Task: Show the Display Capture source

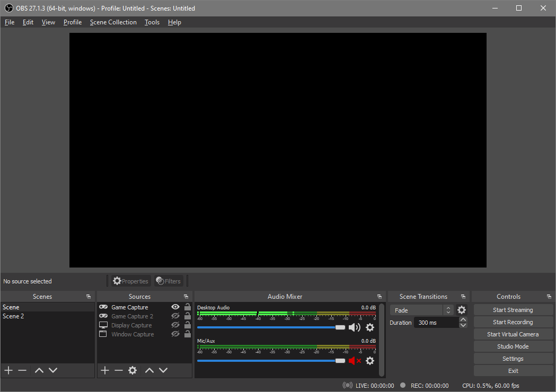Action: click(x=175, y=325)
